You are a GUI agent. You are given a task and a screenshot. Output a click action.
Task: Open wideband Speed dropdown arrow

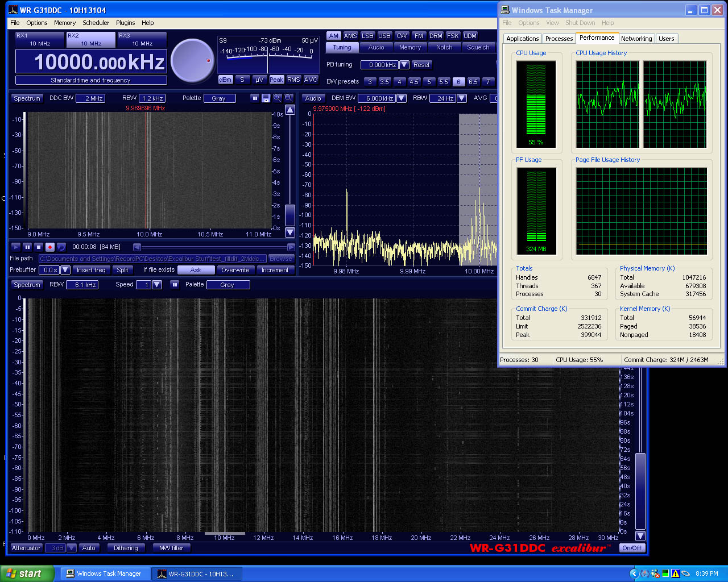(x=157, y=285)
